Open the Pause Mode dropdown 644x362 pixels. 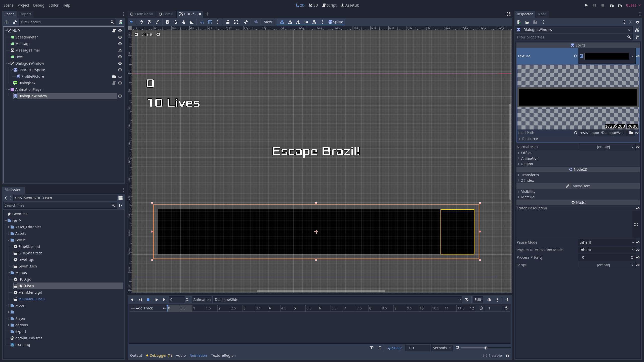pos(606,242)
